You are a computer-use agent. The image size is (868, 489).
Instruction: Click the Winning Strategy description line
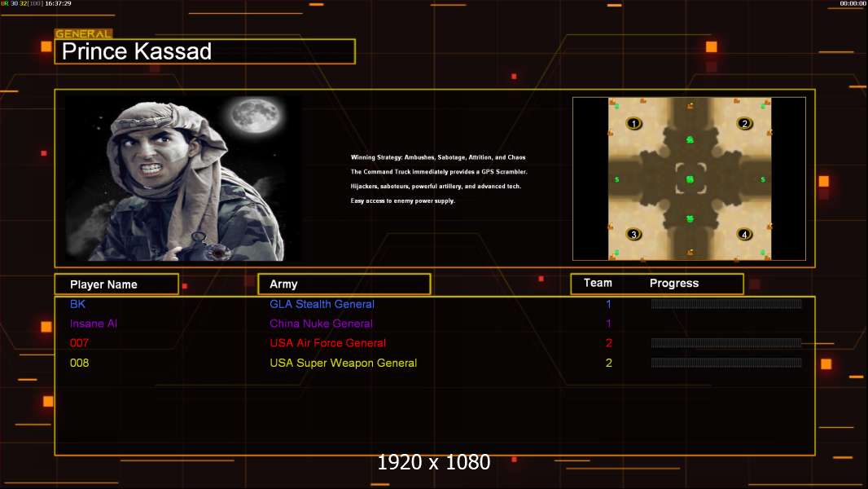438,157
